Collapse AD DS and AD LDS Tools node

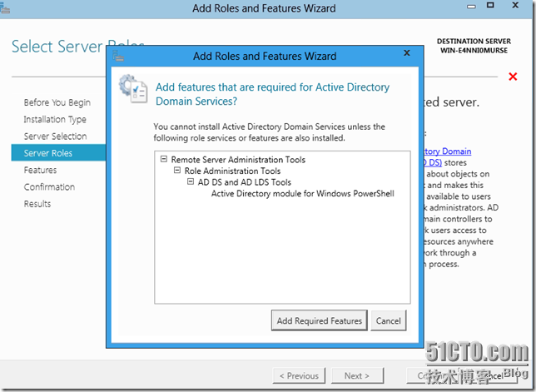tap(191, 181)
